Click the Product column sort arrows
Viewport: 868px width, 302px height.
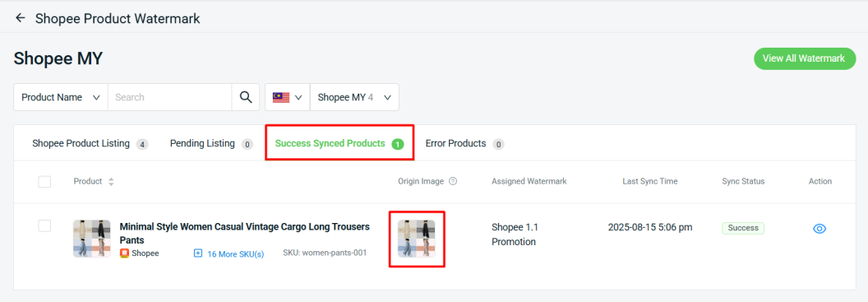point(111,182)
